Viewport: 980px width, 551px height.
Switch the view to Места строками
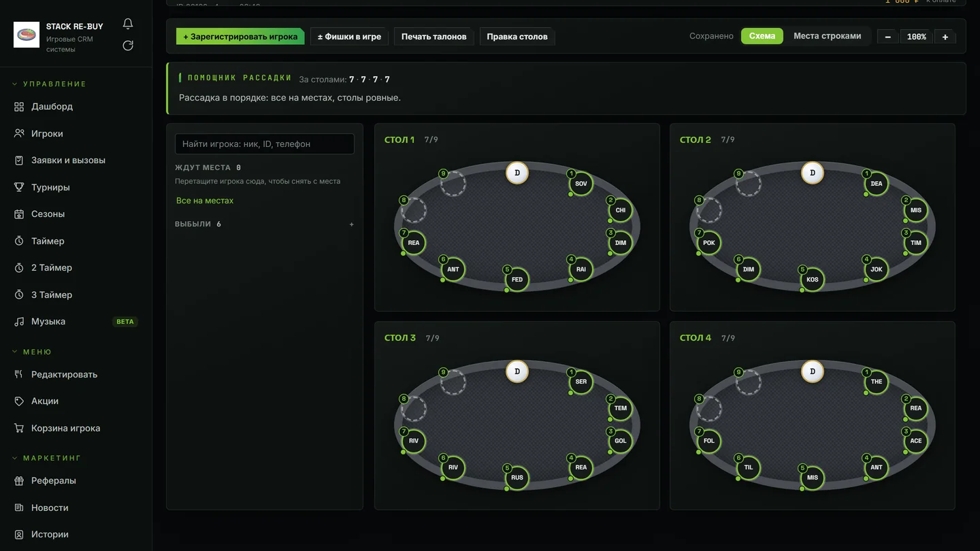pos(827,36)
